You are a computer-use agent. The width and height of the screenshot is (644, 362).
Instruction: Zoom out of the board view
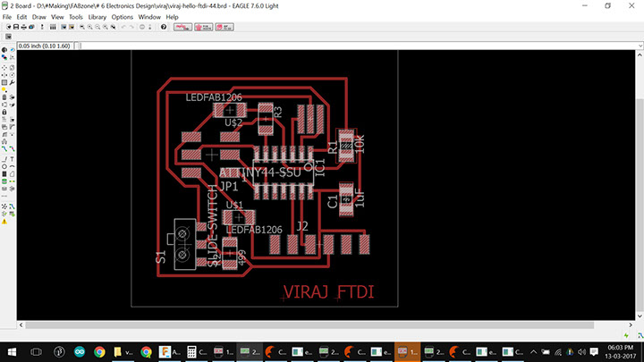(97, 27)
